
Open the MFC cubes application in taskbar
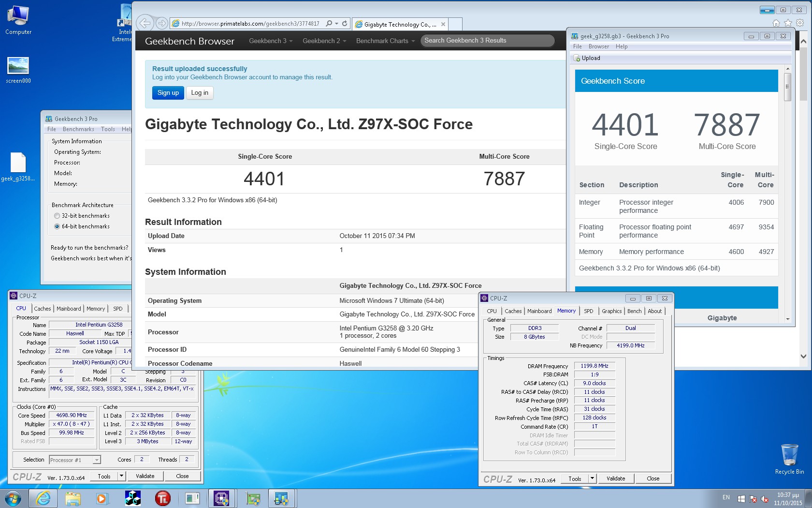[x=132, y=498]
